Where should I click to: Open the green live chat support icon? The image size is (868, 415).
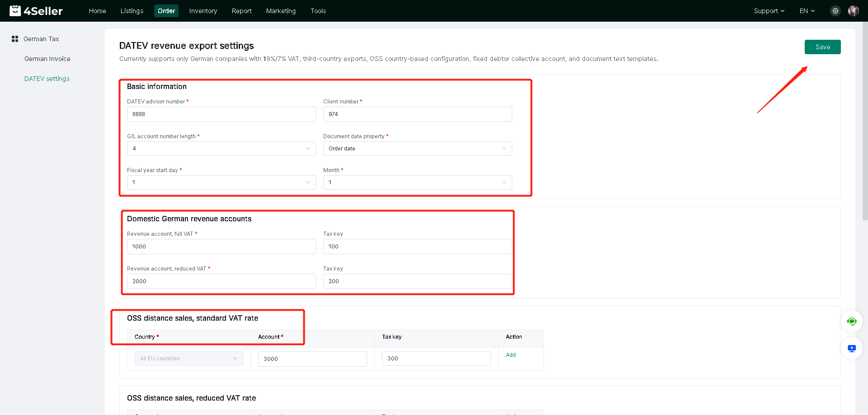pyautogui.click(x=852, y=322)
